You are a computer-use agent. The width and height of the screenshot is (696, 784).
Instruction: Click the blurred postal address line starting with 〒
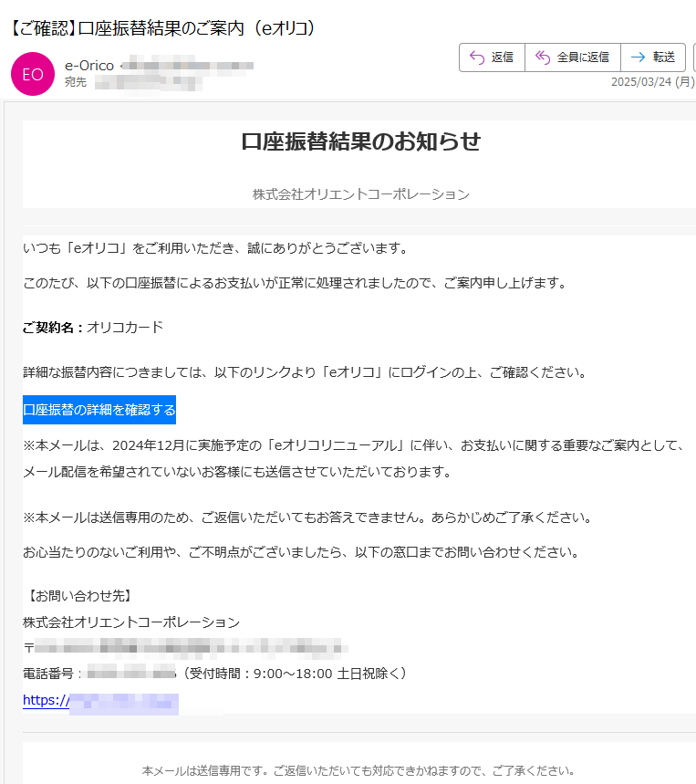[x=182, y=648]
